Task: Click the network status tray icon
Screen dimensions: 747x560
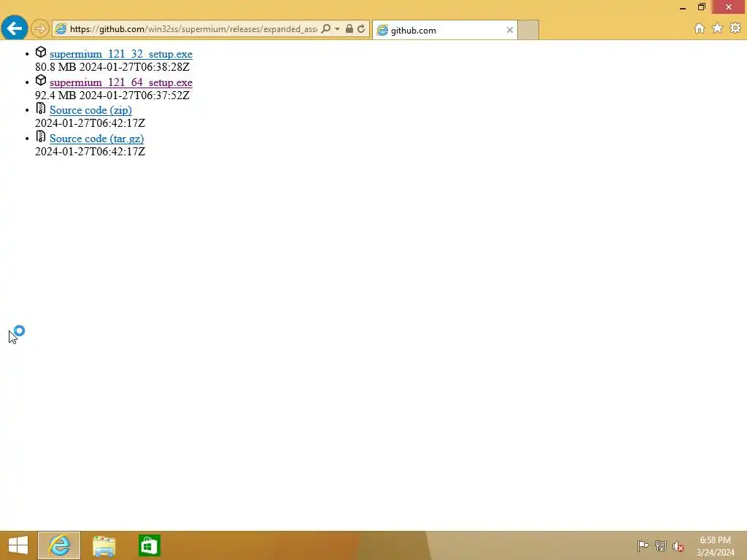Action: tap(661, 546)
